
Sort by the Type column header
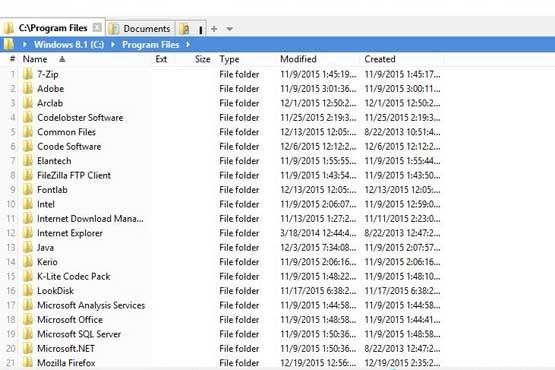click(229, 59)
